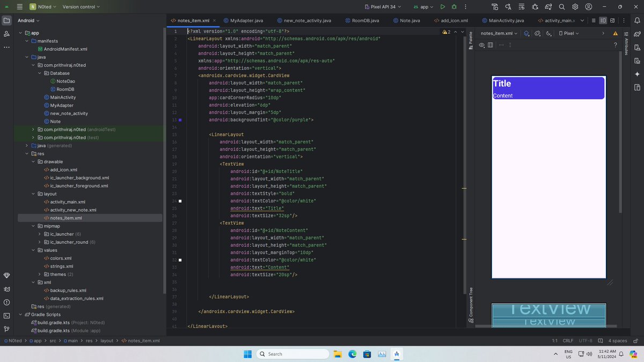Switch to RoomDB.java tab

click(362, 20)
